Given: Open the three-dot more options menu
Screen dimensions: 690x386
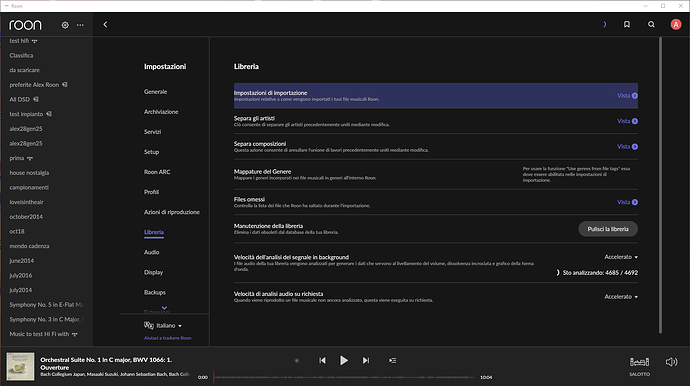Looking at the screenshot, I should 80,25.
